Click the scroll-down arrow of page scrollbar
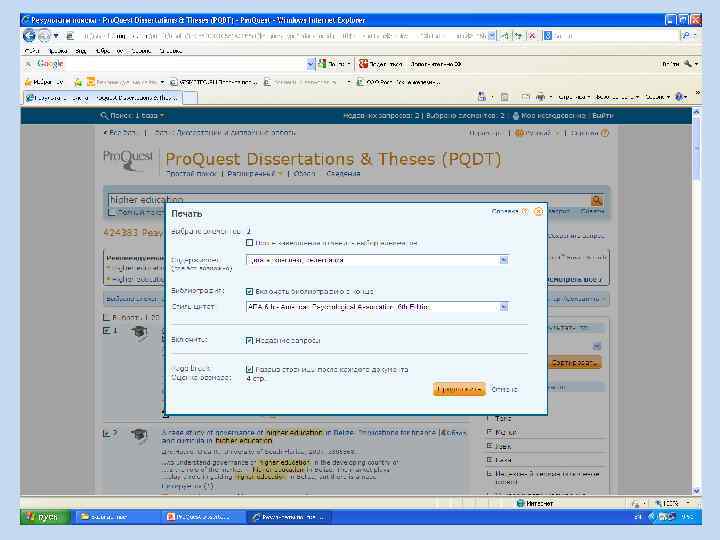 696,490
